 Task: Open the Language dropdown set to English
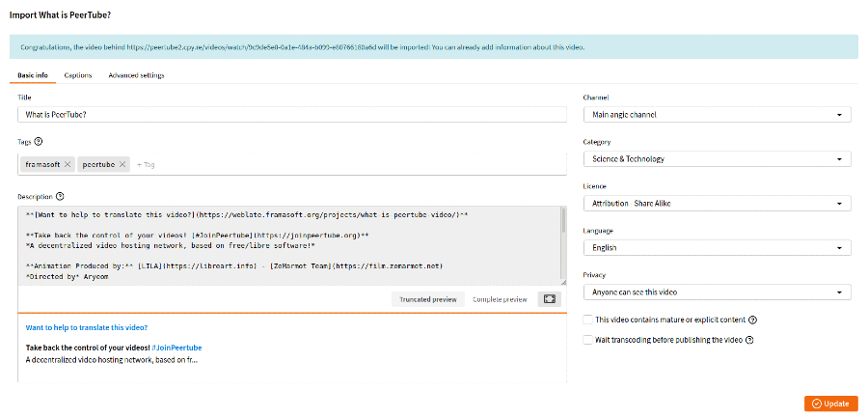[x=717, y=248]
